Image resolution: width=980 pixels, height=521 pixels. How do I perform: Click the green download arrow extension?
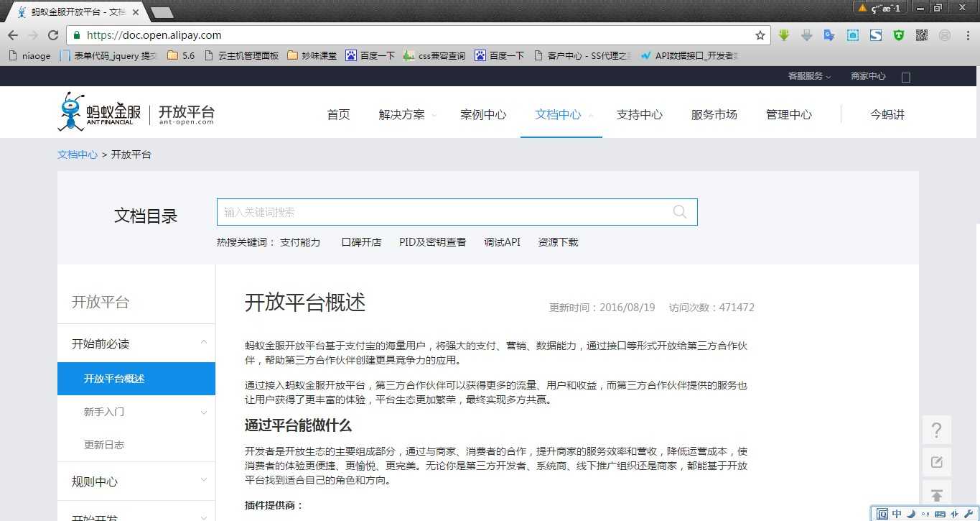[784, 35]
